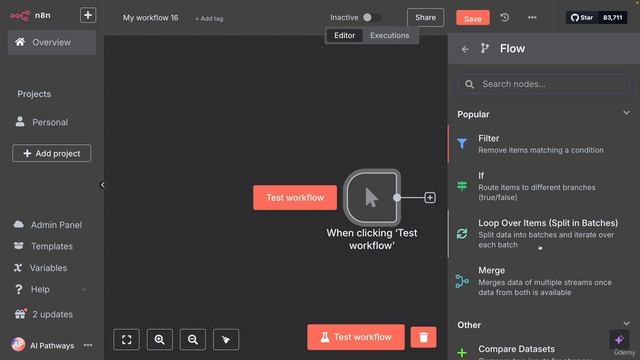Image resolution: width=640 pixels, height=360 pixels.
Task: Click the plus connector after the trigger node
Action: click(430, 198)
